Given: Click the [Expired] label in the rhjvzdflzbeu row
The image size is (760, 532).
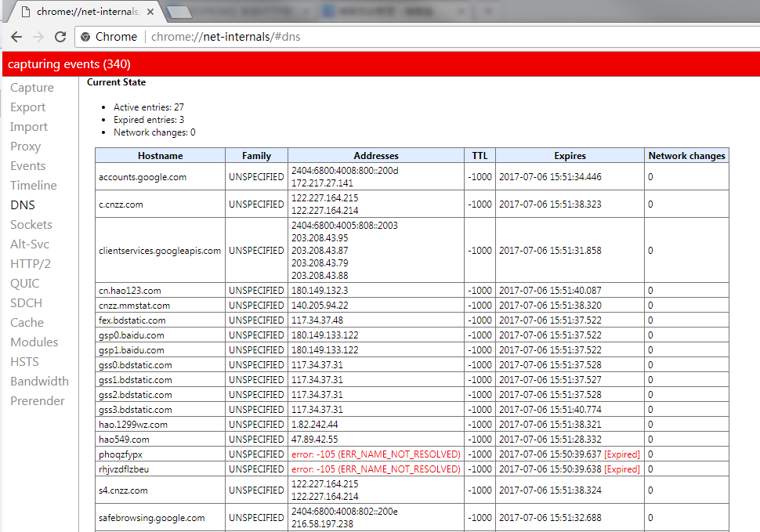Looking at the screenshot, I should click(x=622, y=469).
